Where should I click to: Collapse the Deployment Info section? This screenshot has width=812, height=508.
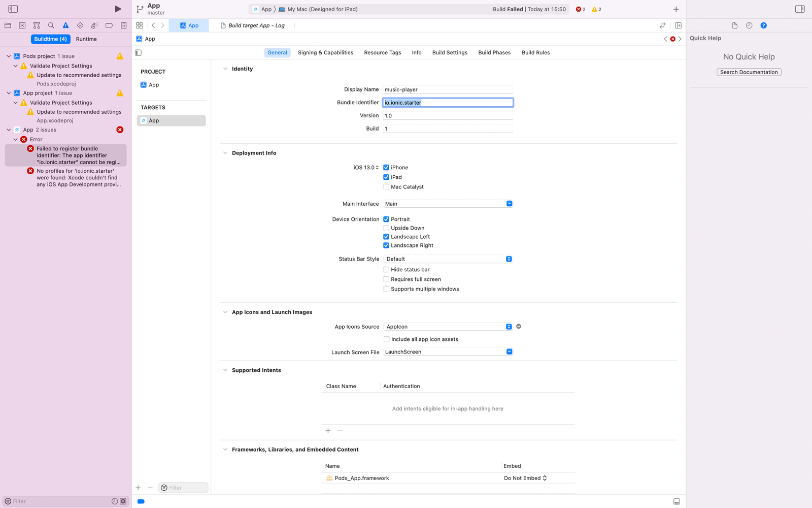(225, 153)
